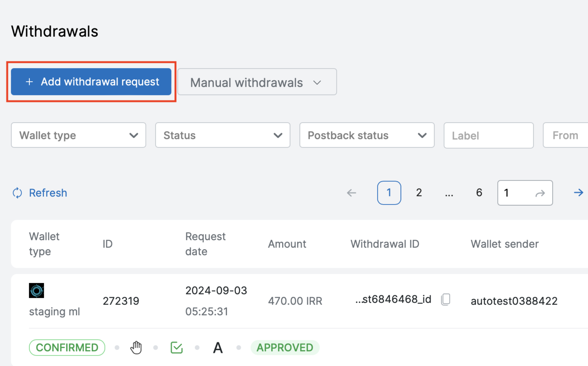This screenshot has width=588, height=366.
Task: Click the staging ml wallet logo
Action: tap(36, 290)
